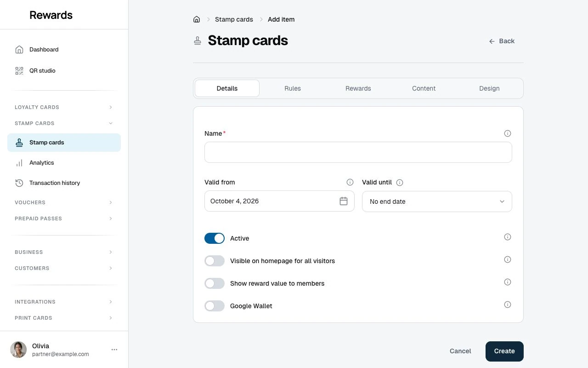The height and width of the screenshot is (368, 588).
Task: Click the Create button
Action: click(x=504, y=351)
